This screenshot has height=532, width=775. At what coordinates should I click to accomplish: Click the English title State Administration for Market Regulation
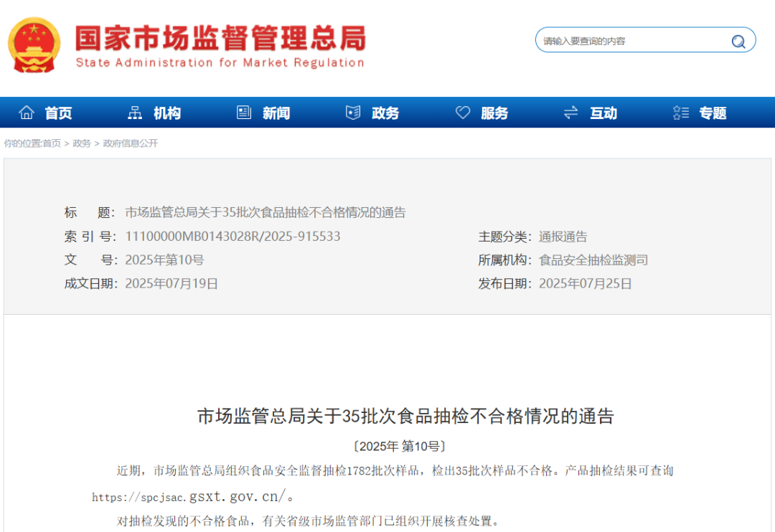tap(220, 62)
